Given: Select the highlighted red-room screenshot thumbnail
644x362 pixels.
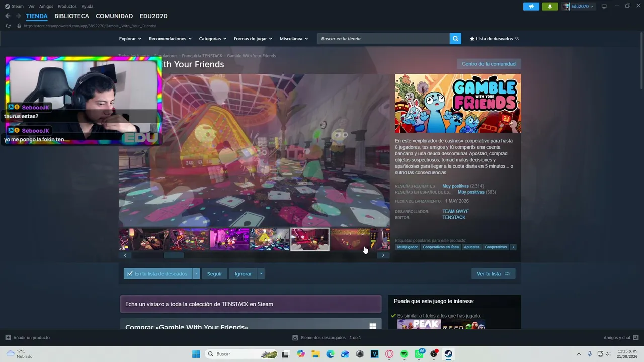Looking at the screenshot, I should pyautogui.click(x=310, y=239).
